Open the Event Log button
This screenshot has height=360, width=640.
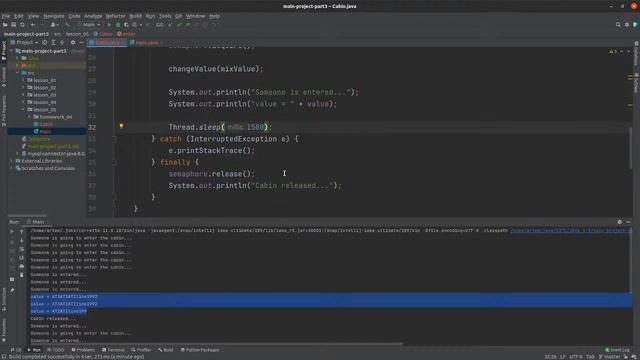point(618,350)
